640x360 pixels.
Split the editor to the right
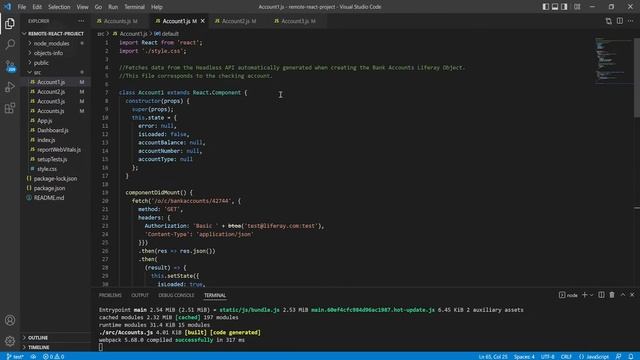tap(620, 21)
